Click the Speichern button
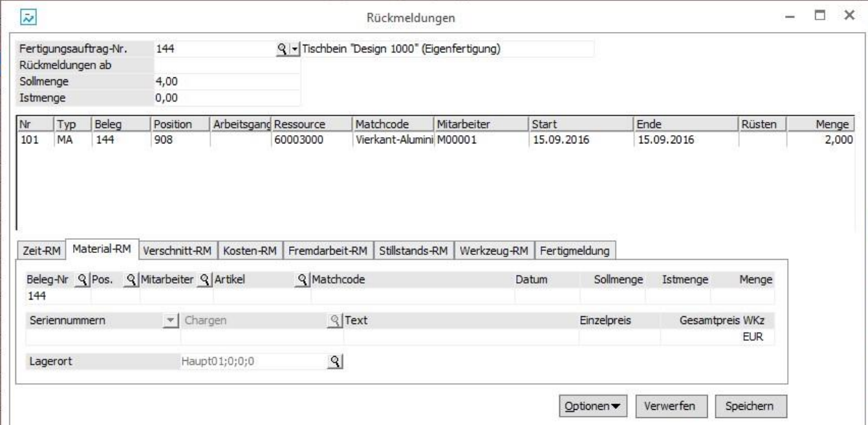Viewport: 868px width, 425px height. [x=746, y=405]
